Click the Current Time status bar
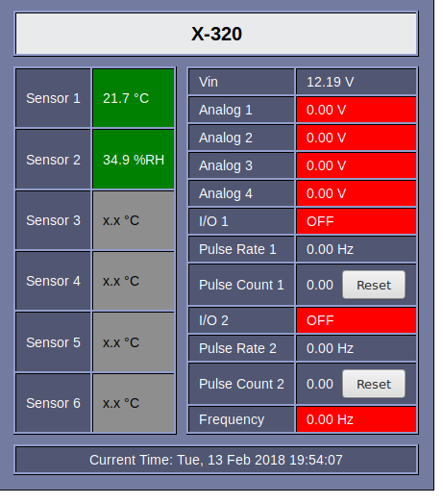This screenshot has height=504, width=443. (216, 460)
